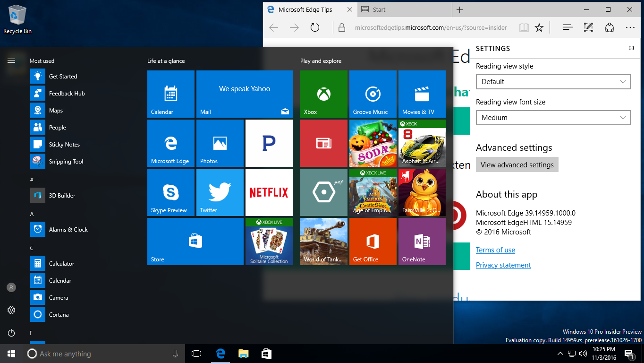Click the user account icon in Start

coord(11,287)
